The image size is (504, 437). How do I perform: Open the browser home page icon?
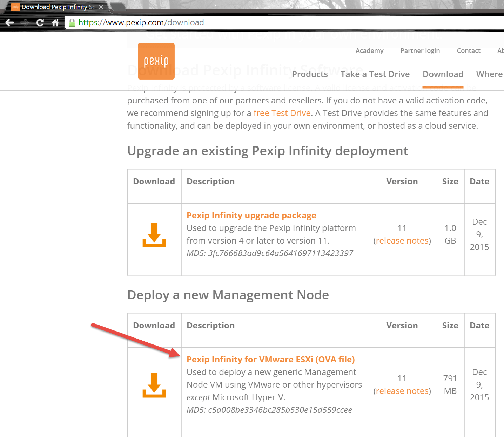coord(55,22)
